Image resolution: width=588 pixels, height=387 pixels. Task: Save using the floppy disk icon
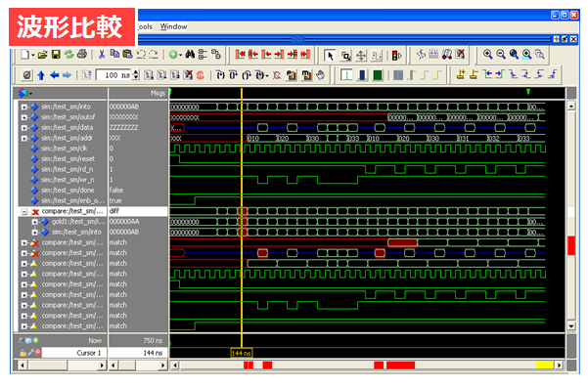click(56, 55)
